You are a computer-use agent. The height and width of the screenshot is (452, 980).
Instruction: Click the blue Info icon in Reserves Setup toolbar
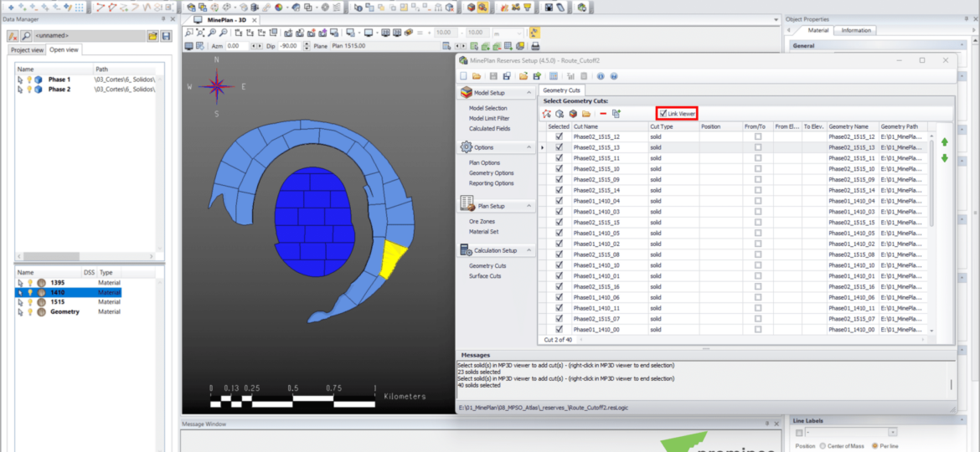click(x=601, y=76)
